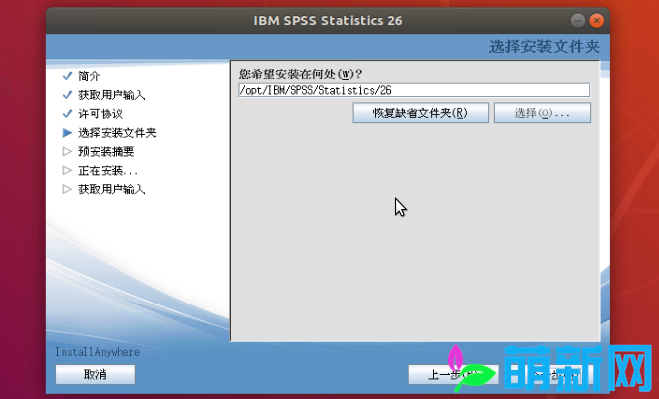Cancel installation with the 取消 button
This screenshot has width=659, height=399.
click(x=95, y=374)
